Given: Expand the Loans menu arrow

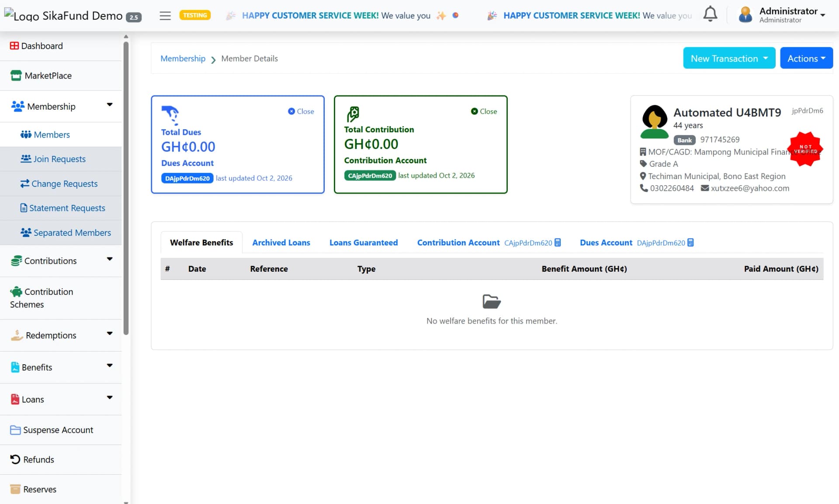Looking at the screenshot, I should click(110, 397).
